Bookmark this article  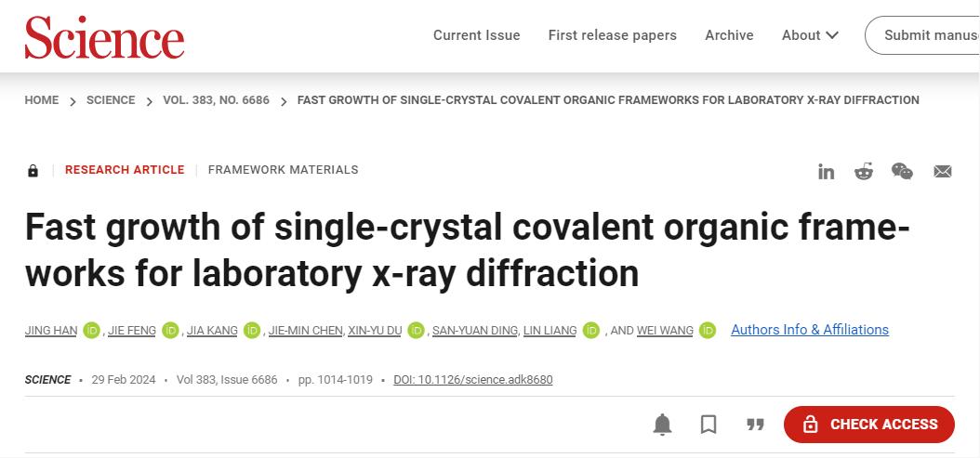(x=709, y=425)
